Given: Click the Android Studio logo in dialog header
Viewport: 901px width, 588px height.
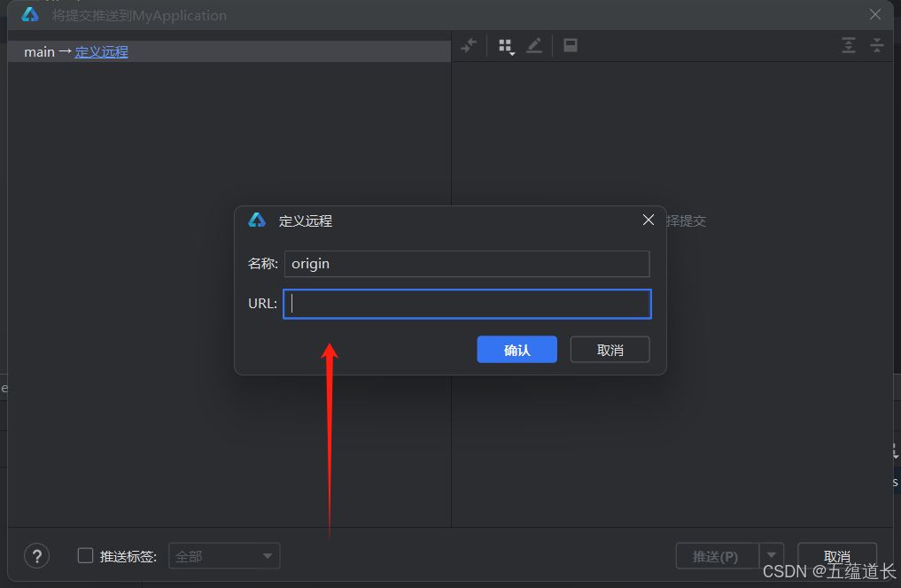Looking at the screenshot, I should [256, 220].
